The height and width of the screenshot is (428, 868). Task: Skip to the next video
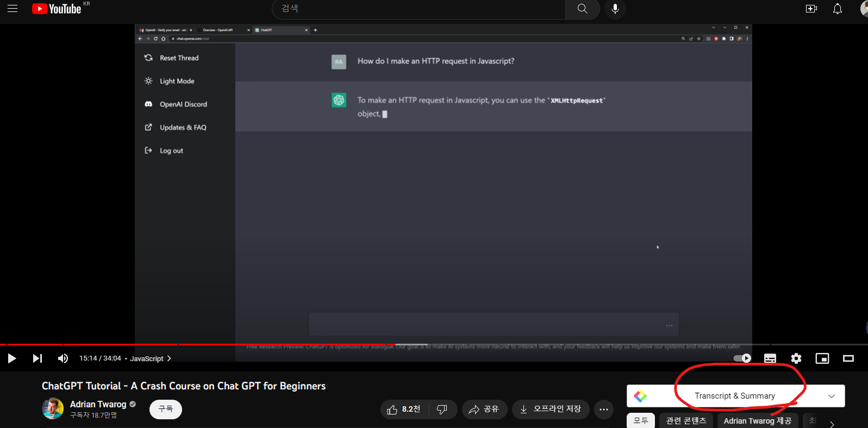pos(37,358)
